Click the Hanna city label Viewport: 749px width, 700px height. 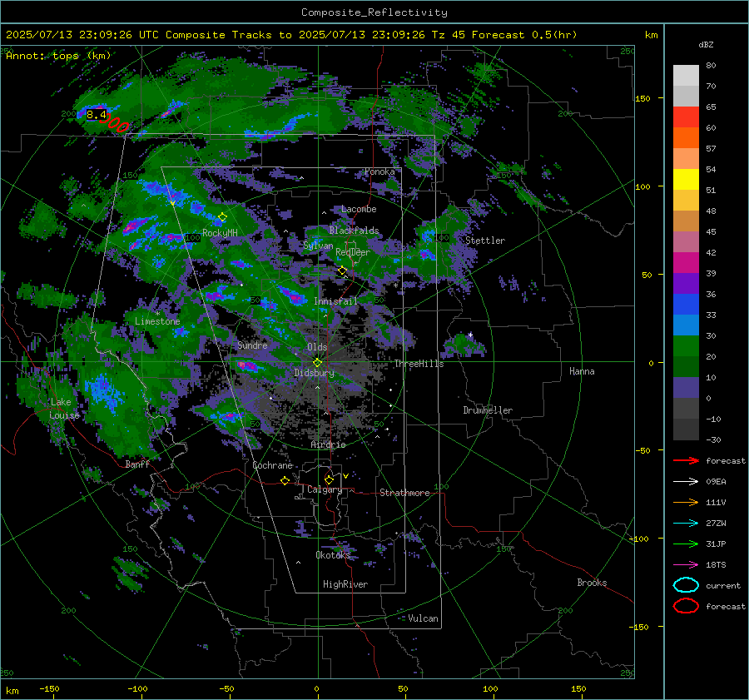(582, 371)
